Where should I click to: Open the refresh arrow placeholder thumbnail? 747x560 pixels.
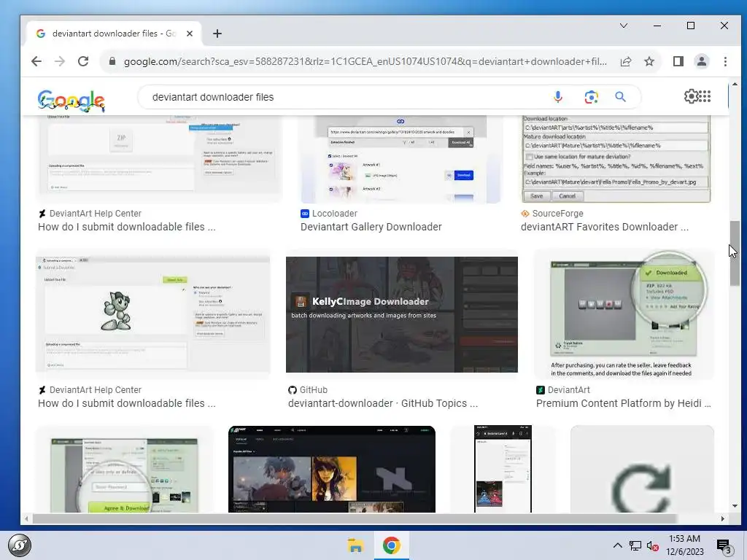click(642, 470)
